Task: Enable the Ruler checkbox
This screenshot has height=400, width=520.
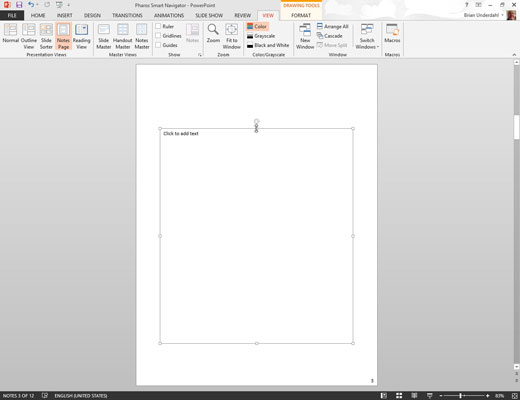Action: pyautogui.click(x=158, y=26)
